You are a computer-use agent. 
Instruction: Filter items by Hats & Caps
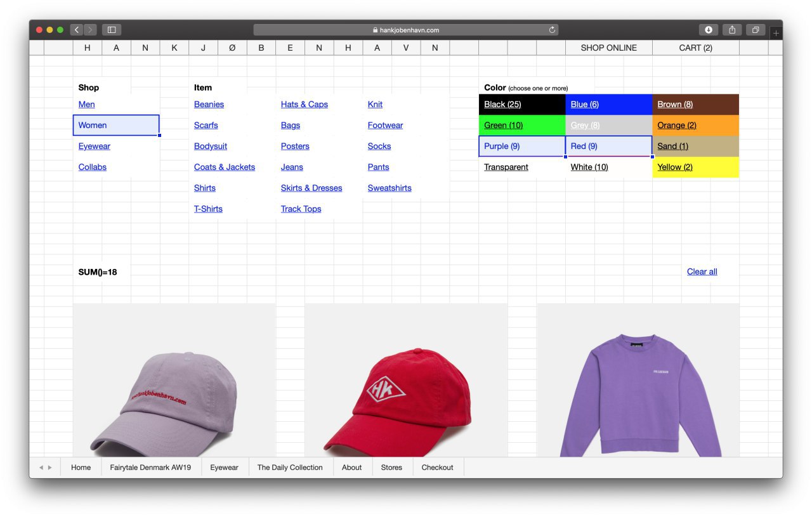point(304,104)
